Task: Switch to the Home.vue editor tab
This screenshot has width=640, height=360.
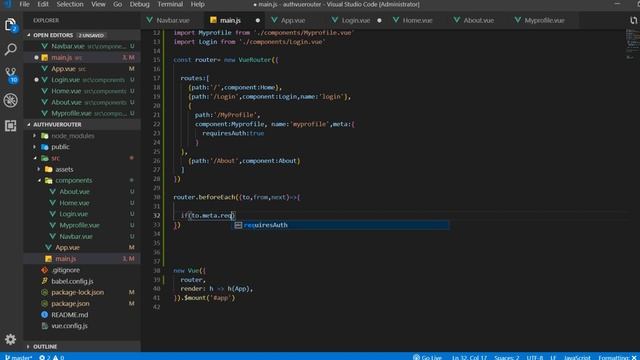Action: point(417,20)
